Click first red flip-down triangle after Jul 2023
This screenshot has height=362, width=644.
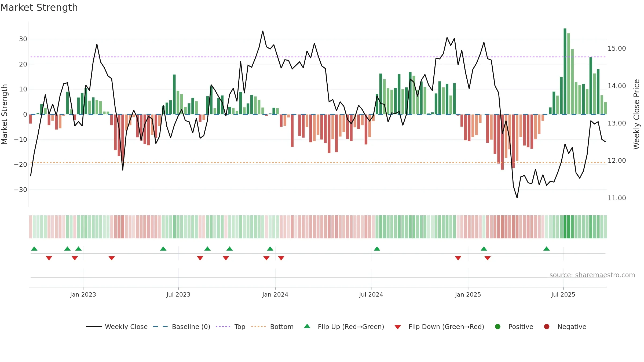(x=200, y=258)
